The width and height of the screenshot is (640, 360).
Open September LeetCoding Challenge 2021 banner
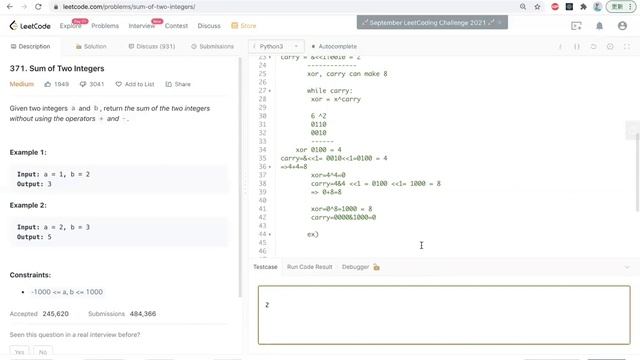(x=432, y=22)
